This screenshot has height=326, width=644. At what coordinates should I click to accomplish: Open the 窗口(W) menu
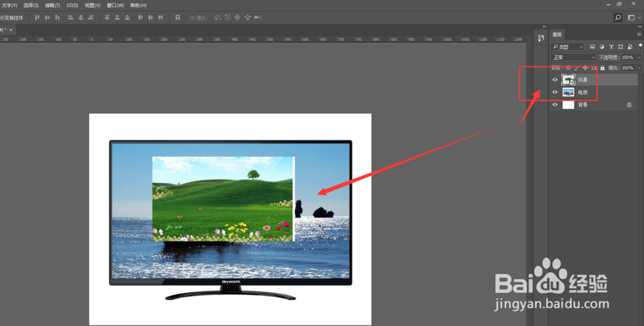pyautogui.click(x=115, y=5)
